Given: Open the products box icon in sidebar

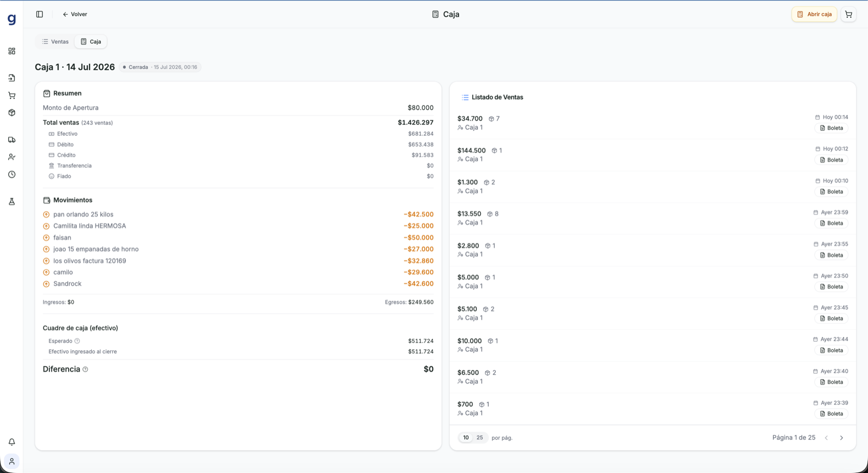Looking at the screenshot, I should (11, 113).
